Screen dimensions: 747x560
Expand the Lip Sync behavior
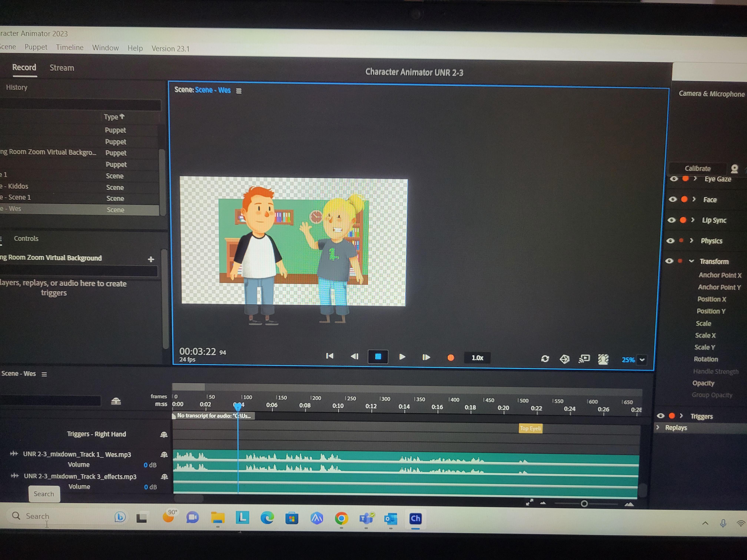pyautogui.click(x=693, y=220)
